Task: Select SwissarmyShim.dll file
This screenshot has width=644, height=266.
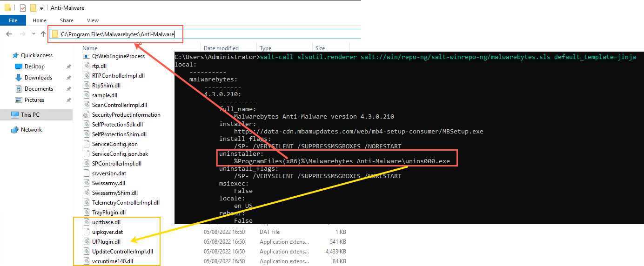Action: pyautogui.click(x=114, y=193)
